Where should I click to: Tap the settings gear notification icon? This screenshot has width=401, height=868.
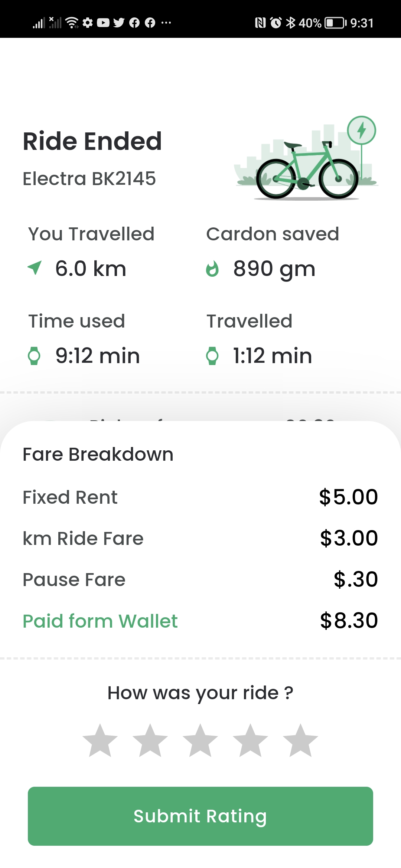click(x=88, y=23)
